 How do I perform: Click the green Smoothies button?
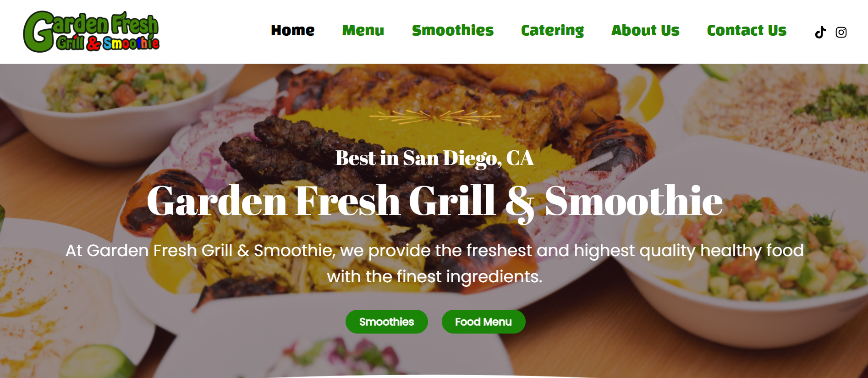(x=387, y=322)
